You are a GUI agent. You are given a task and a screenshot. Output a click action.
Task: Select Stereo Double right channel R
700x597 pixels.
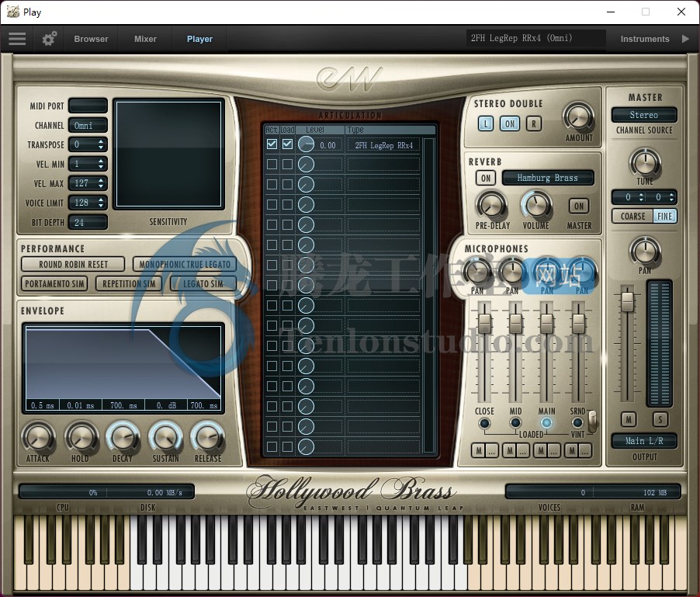tap(534, 123)
